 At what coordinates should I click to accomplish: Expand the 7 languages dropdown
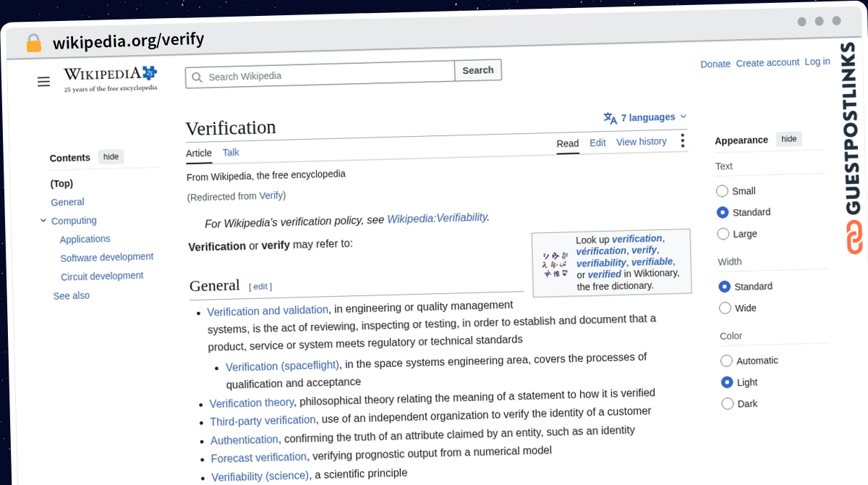click(x=645, y=117)
